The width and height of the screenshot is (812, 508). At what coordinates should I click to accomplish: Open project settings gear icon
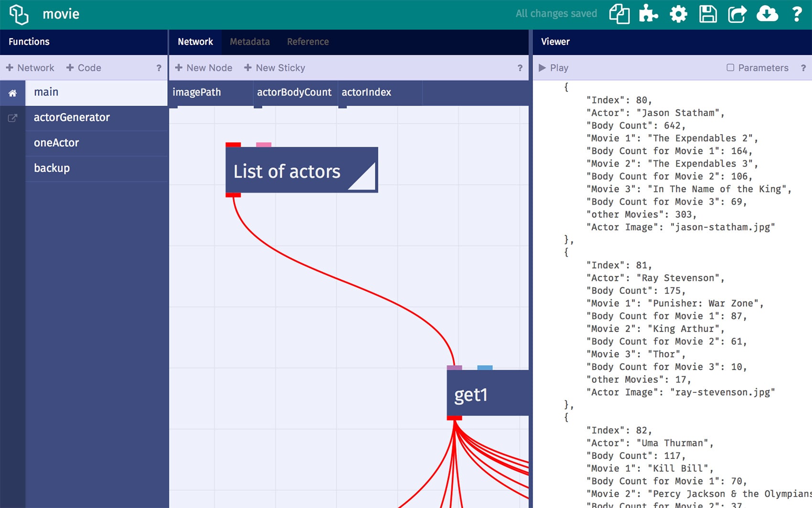(678, 14)
